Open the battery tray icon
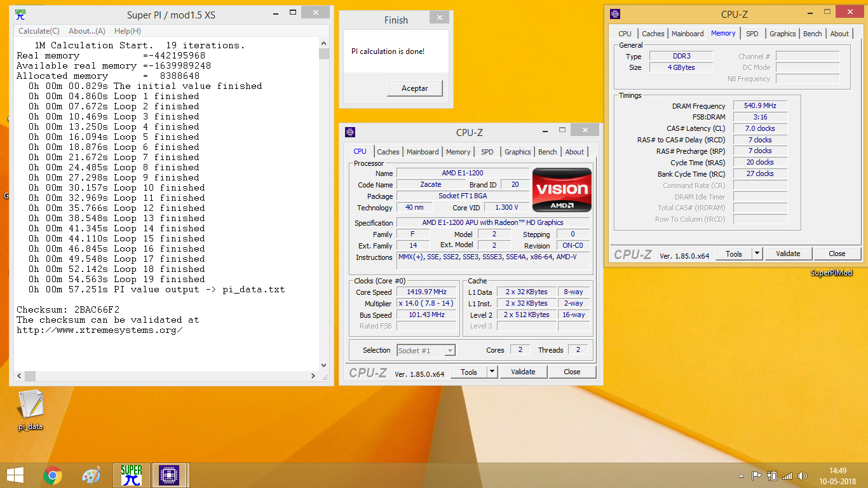Image resolution: width=868 pixels, height=488 pixels. pyautogui.click(x=772, y=475)
